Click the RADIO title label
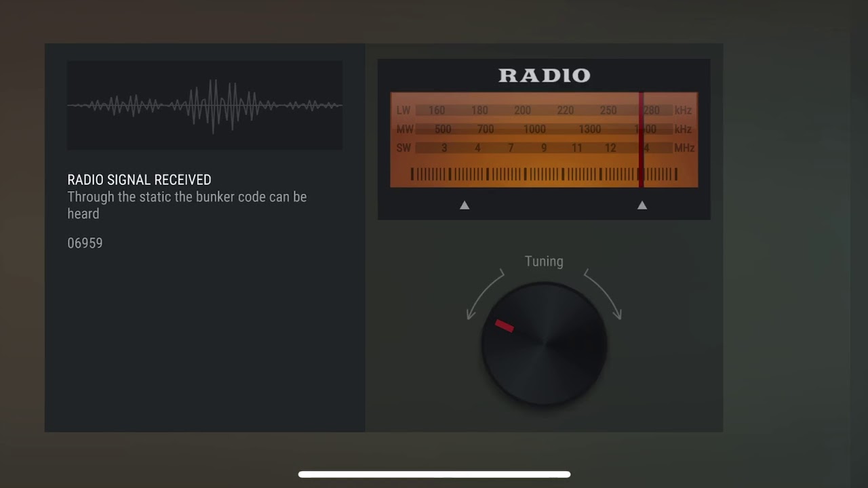The image size is (868, 488). [x=545, y=75]
